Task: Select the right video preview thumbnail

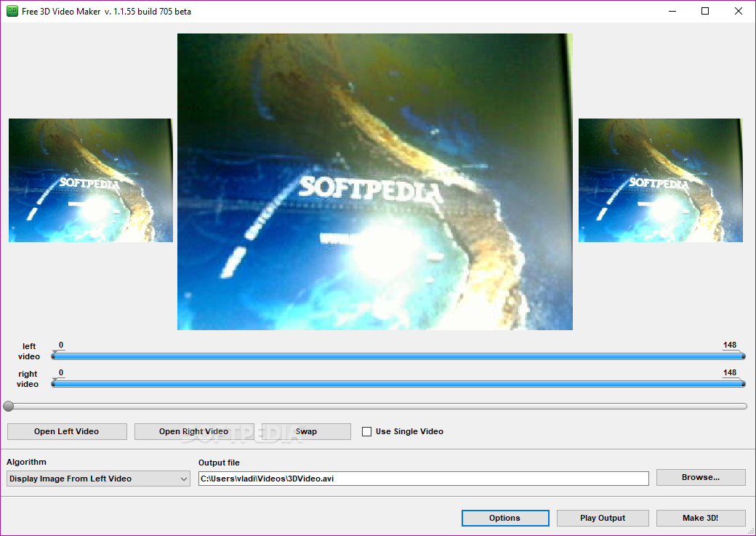Action: click(x=661, y=180)
